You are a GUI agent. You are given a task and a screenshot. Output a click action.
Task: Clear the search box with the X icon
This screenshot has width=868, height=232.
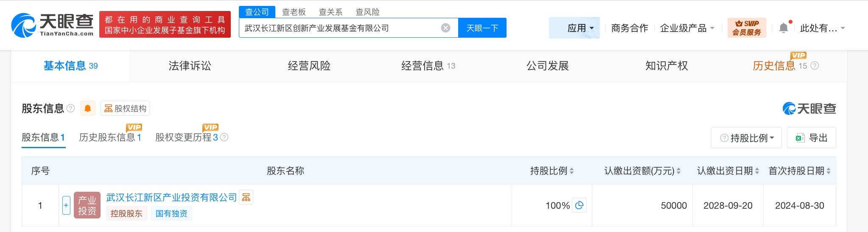click(x=445, y=28)
